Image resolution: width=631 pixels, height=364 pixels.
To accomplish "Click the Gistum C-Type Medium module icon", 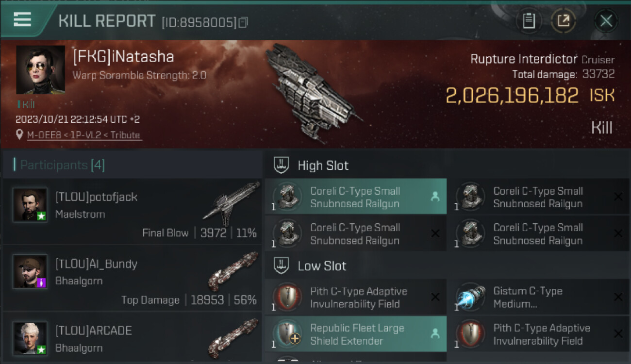I will pyautogui.click(x=471, y=297).
